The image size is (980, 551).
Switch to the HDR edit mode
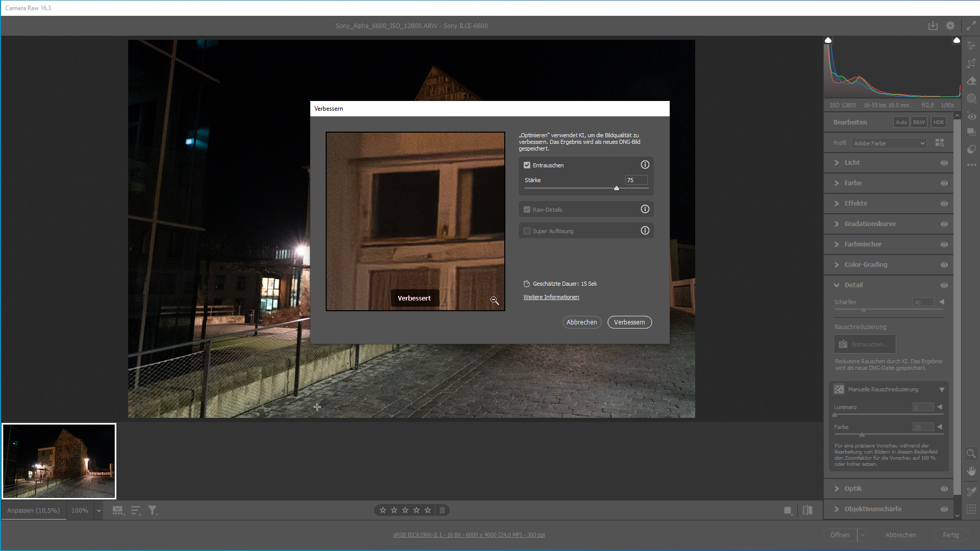(x=938, y=122)
